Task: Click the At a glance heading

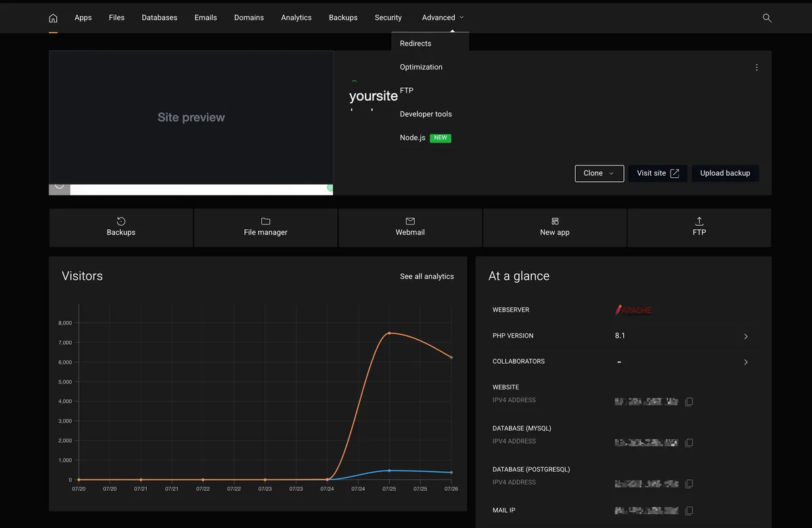Action: pyautogui.click(x=519, y=276)
